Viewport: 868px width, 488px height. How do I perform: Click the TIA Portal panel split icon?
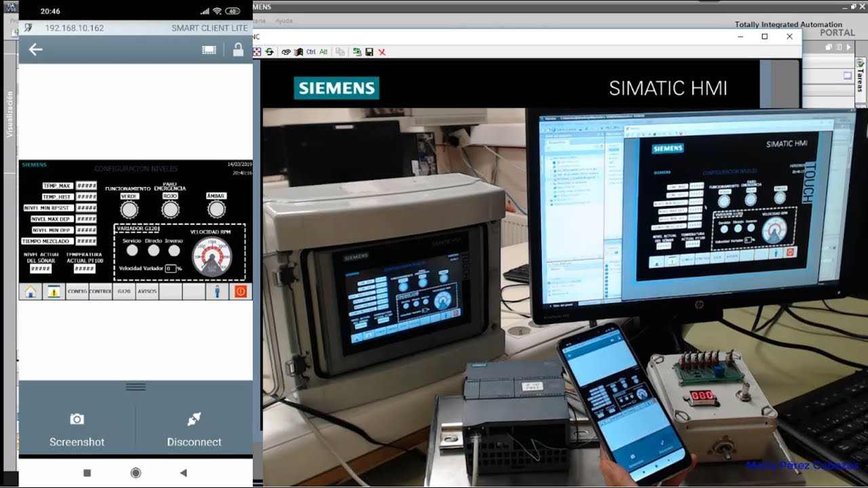click(840, 47)
